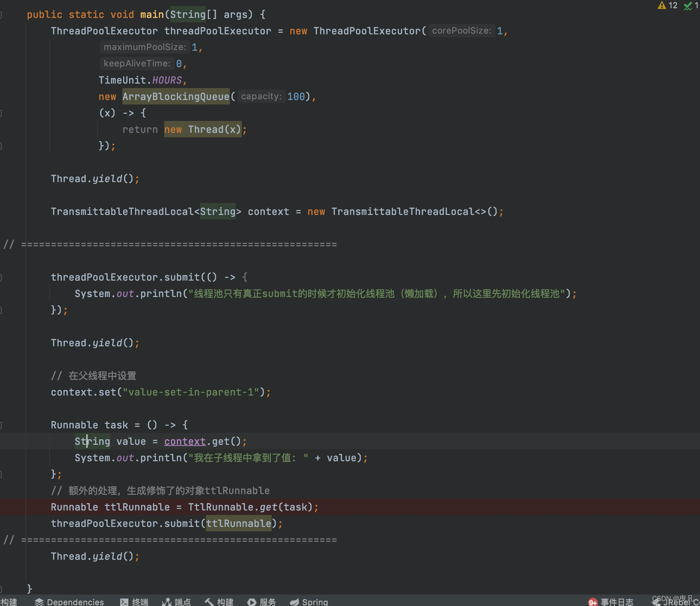700x606 pixels.
Task: Click String type on the caret line
Action: [x=92, y=441]
